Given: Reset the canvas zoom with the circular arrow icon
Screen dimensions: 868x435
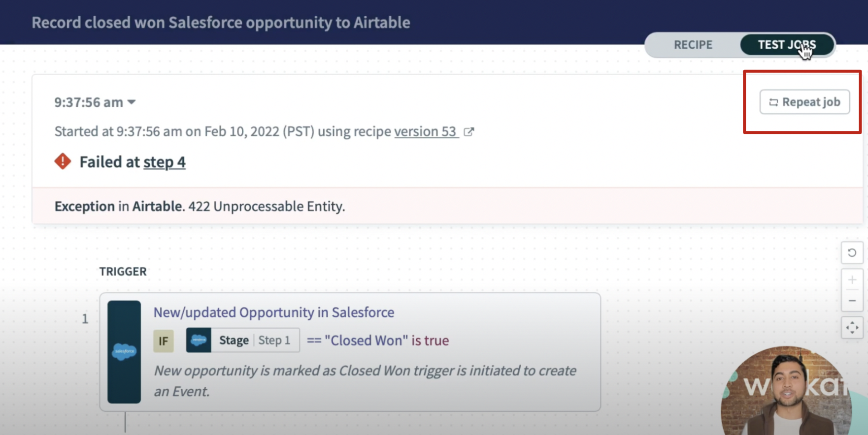Looking at the screenshot, I should (x=852, y=253).
